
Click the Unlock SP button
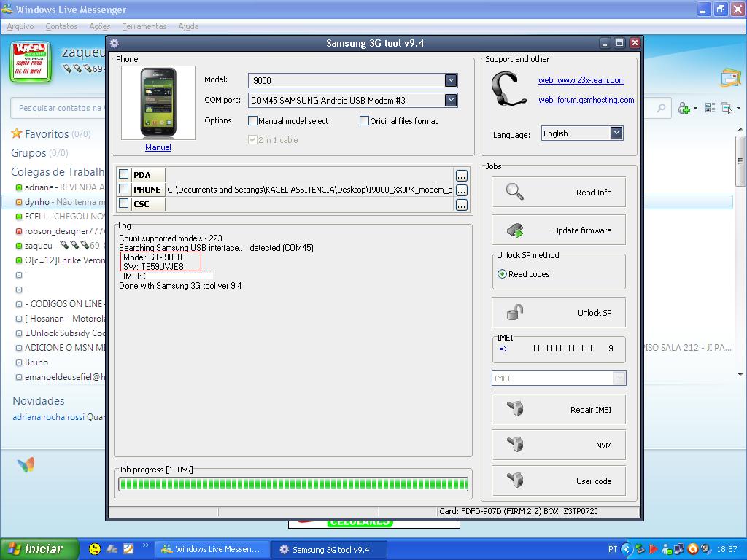558,312
